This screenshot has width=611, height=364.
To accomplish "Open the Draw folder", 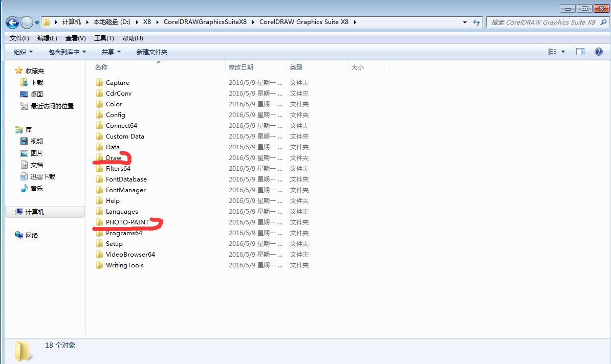I will (x=114, y=157).
